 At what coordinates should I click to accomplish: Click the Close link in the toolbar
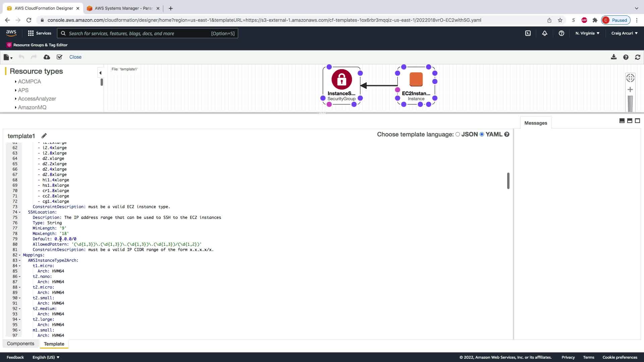[75, 57]
